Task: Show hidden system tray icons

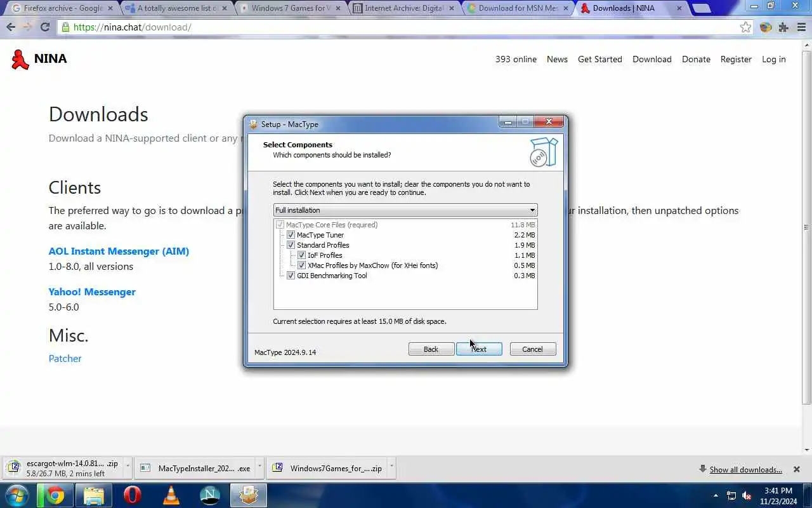Action: point(716,495)
